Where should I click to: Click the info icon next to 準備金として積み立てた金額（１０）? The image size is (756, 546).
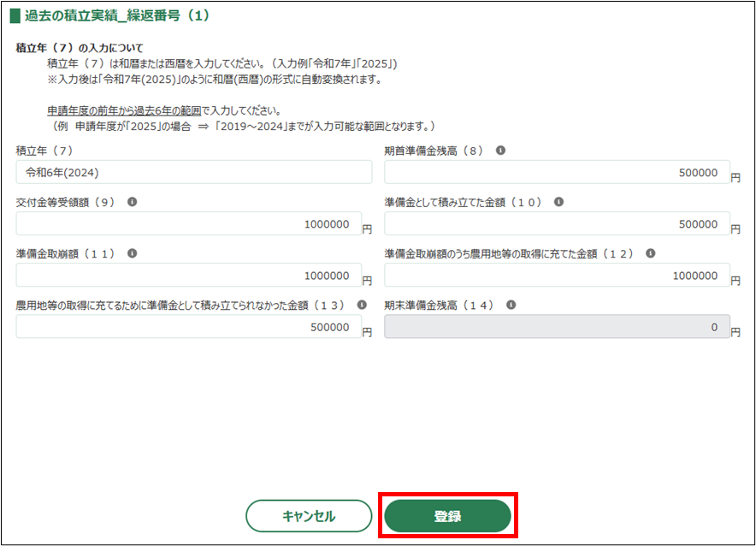(x=559, y=202)
